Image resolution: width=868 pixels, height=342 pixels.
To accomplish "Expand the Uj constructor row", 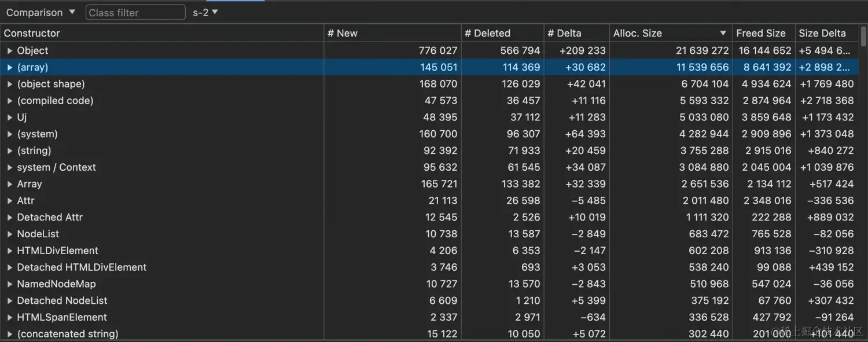I will (x=9, y=117).
